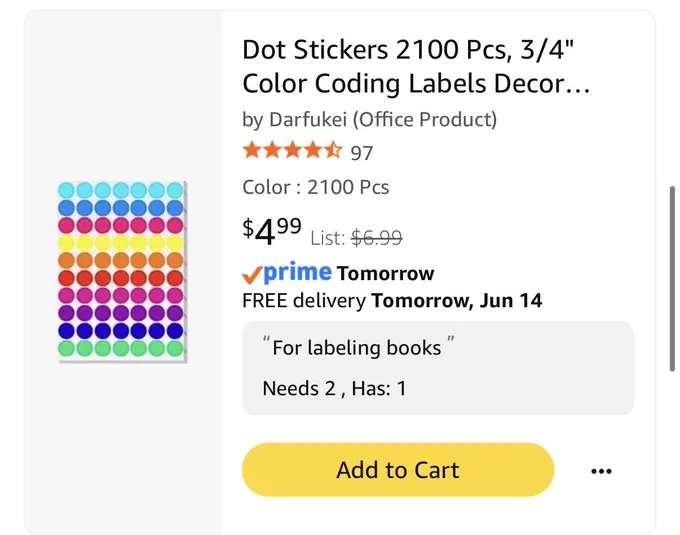680x535 pixels.
Task: Click the 'Needs 2, Has: 1' text
Action: (334, 388)
